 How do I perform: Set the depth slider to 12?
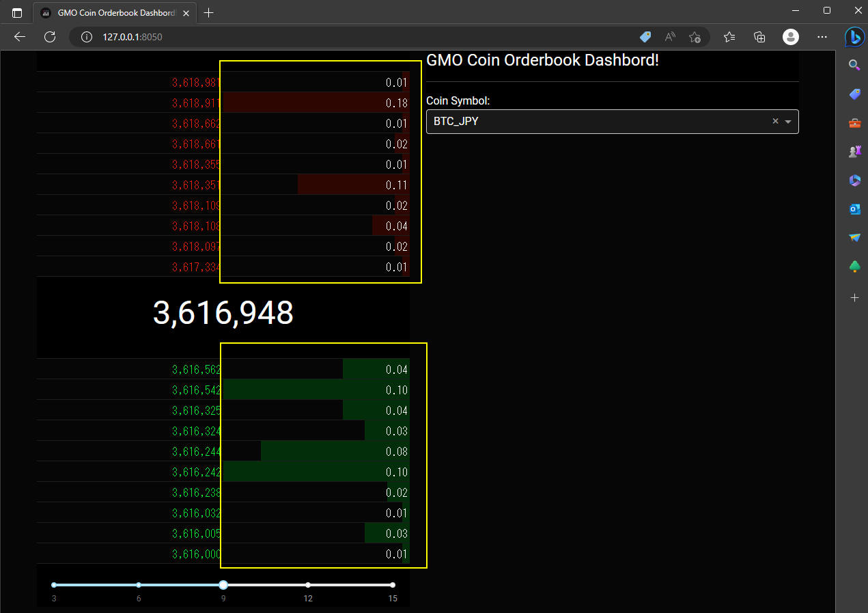click(308, 585)
